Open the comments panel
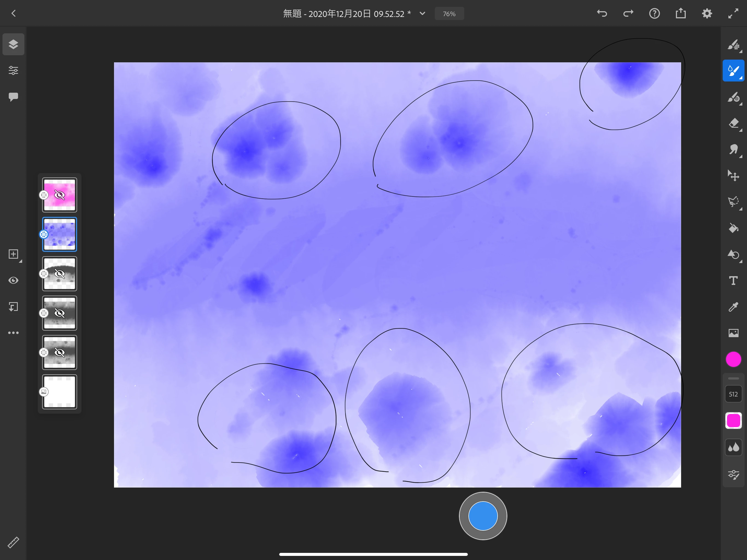Screen dimensions: 747x560 click(x=13, y=97)
